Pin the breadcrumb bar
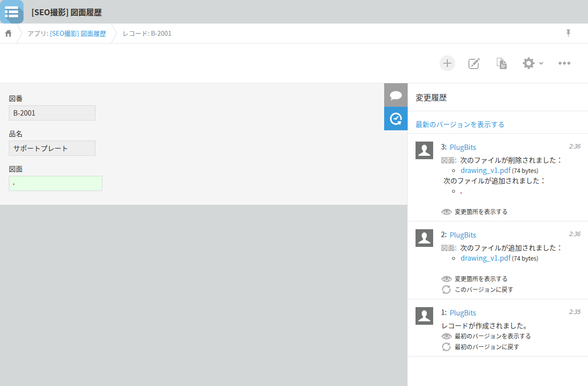Viewport: 588px width, 386px height. (x=568, y=33)
